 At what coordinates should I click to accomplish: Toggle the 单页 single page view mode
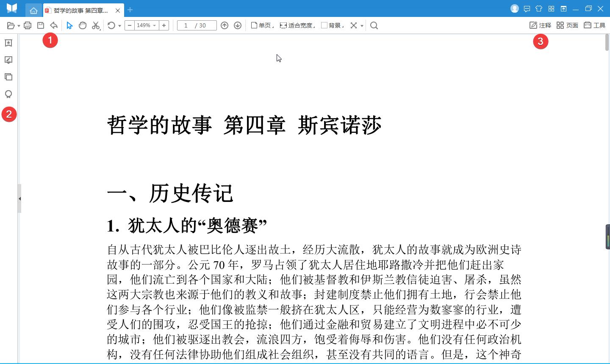point(260,25)
